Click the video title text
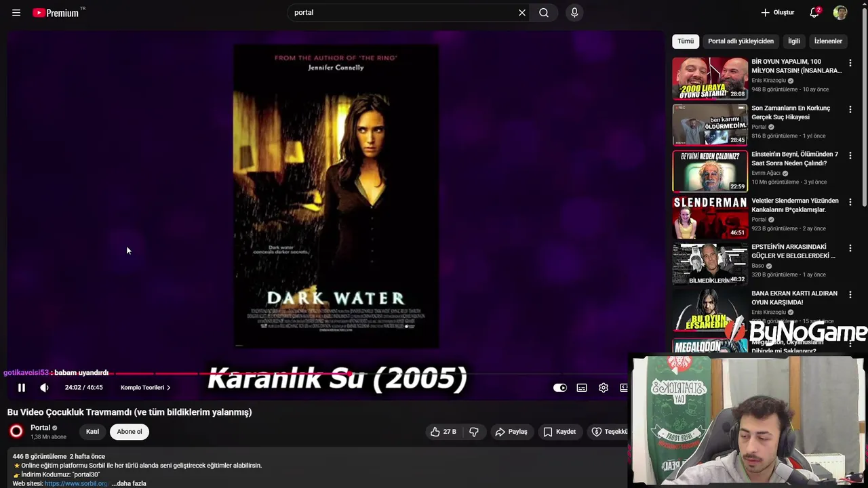 click(x=130, y=412)
